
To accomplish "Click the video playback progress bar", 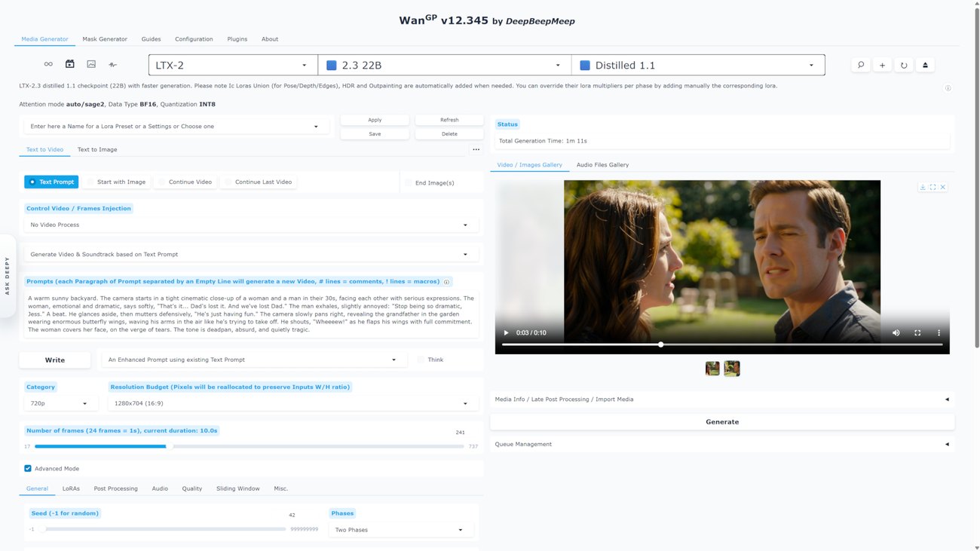I will coord(722,344).
